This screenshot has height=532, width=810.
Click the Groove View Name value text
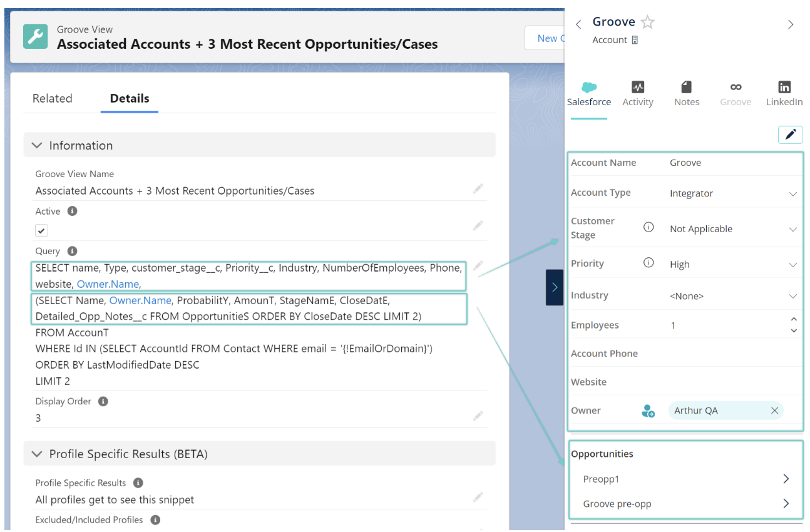175,191
